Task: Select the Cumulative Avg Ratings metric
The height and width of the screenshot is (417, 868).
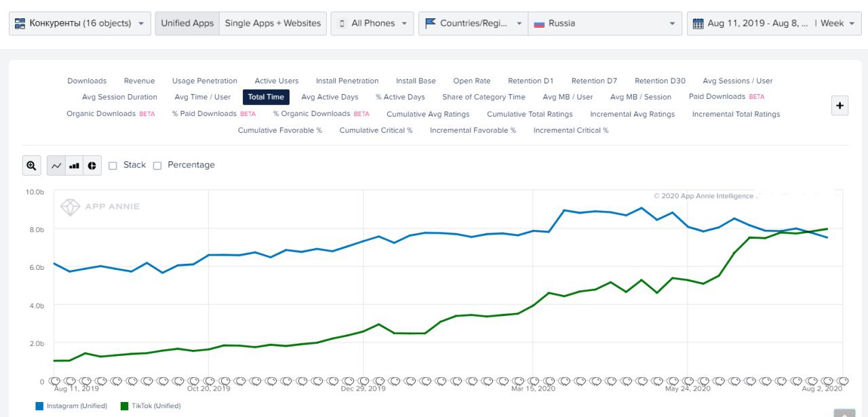Action: 428,114
